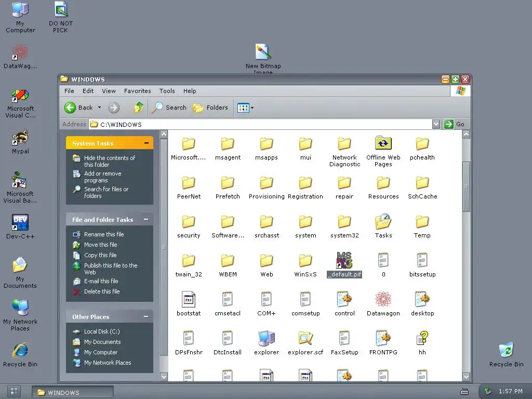Click the keyboard icon in taskbar

click(x=464, y=392)
